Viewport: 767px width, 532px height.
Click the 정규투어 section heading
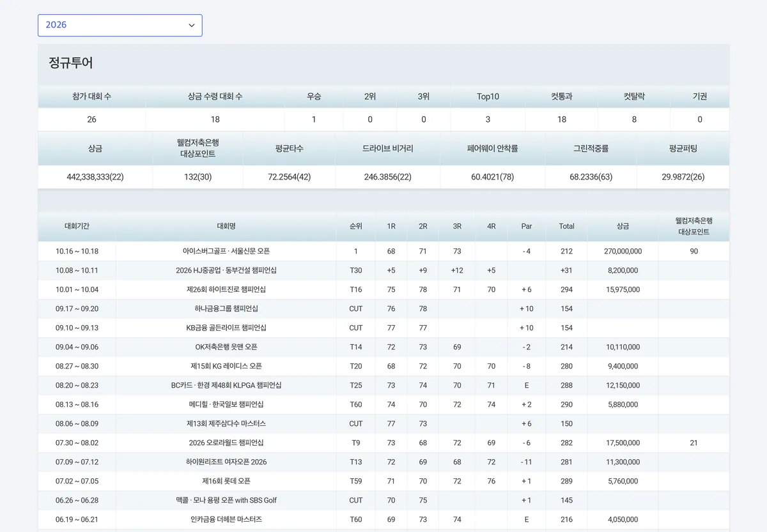(x=71, y=63)
